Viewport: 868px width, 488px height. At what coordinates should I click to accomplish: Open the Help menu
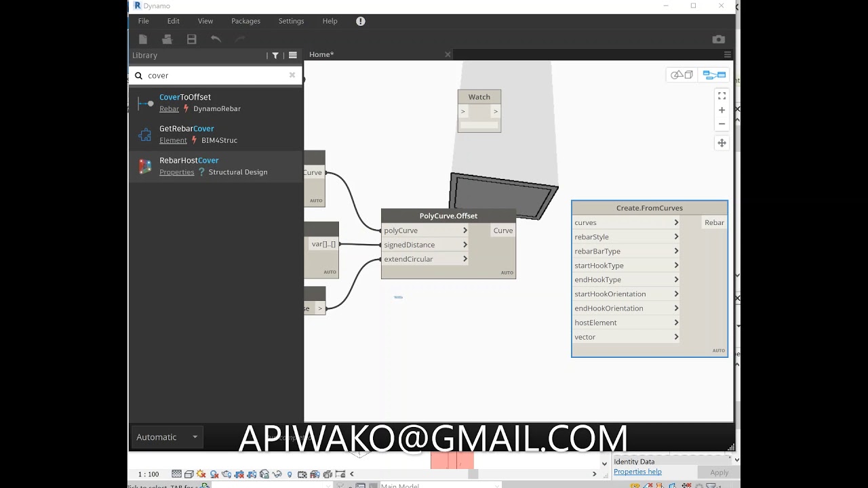[x=330, y=21]
